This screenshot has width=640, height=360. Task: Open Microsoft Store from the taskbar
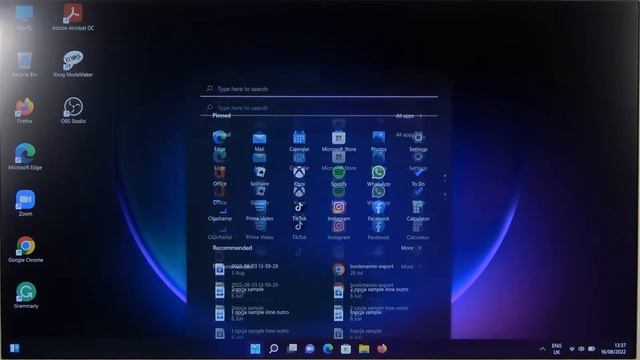coord(346,349)
